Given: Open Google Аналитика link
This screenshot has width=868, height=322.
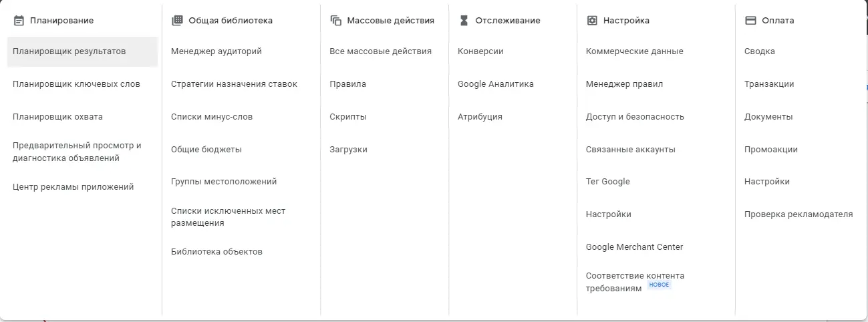Looking at the screenshot, I should tap(496, 84).
